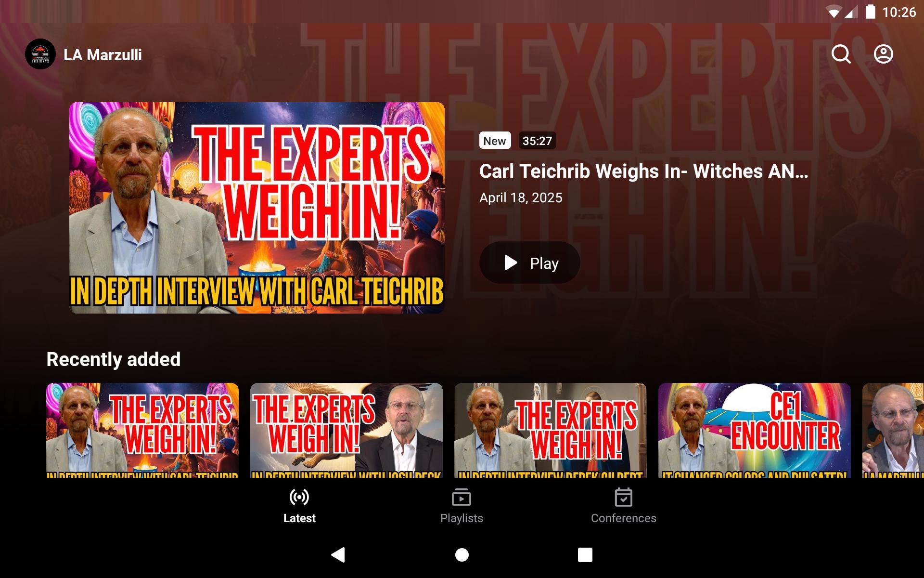The width and height of the screenshot is (924, 578).
Task: Tap the LA Marzulli channel name
Action: (x=103, y=55)
